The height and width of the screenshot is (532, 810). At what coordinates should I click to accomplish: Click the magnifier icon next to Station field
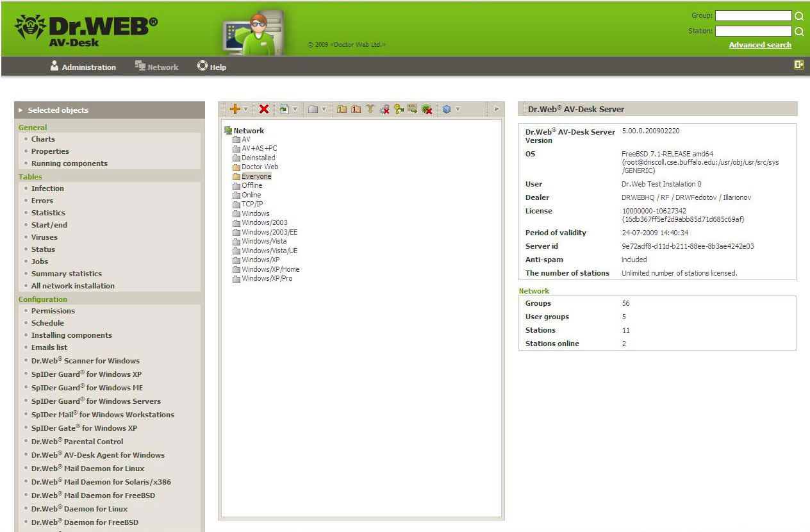799,31
